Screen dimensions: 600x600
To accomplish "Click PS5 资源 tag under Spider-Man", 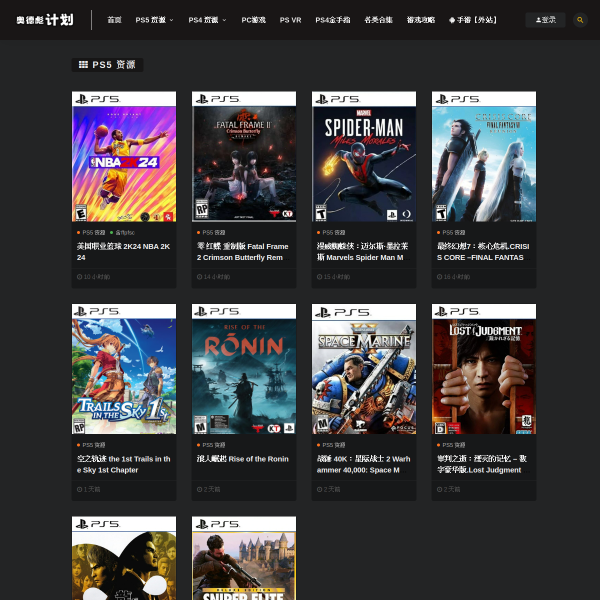I will [x=331, y=233].
